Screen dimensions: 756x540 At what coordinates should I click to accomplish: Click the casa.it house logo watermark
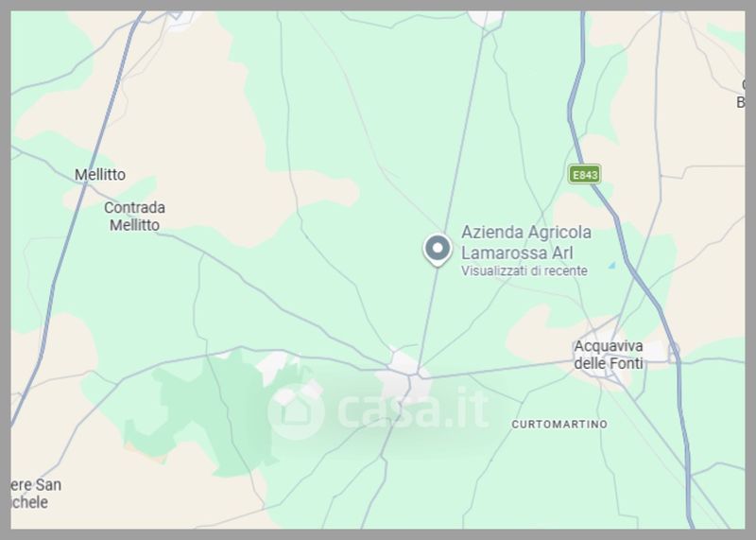[x=296, y=411]
